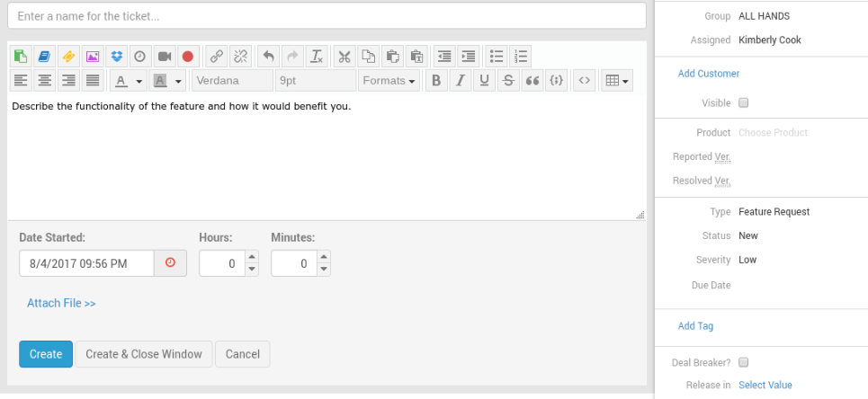868x399 pixels.
Task: Click the Create button
Action: [x=46, y=354]
